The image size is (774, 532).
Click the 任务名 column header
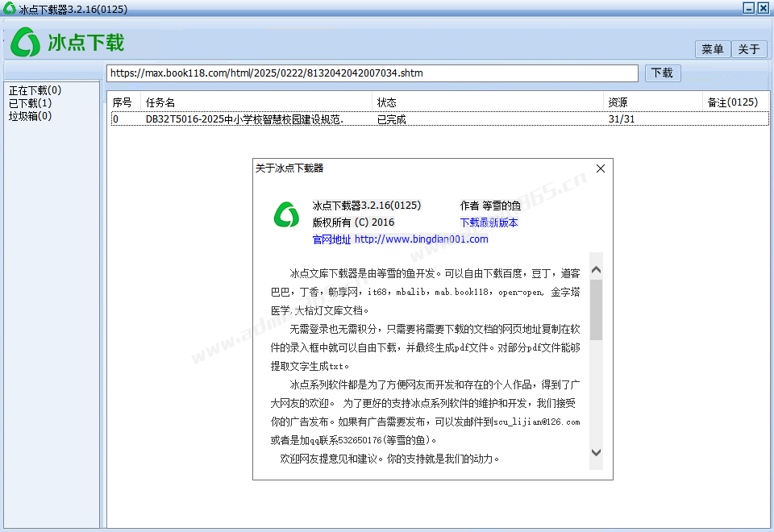point(256,102)
